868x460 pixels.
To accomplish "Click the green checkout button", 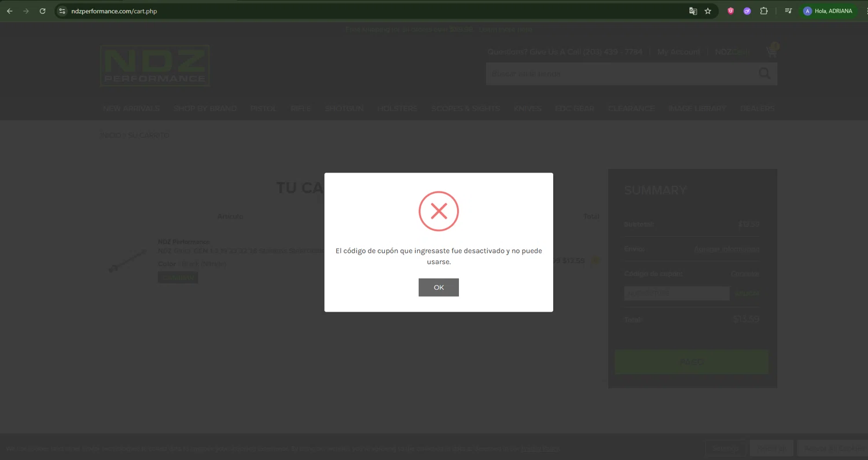I will (x=692, y=362).
